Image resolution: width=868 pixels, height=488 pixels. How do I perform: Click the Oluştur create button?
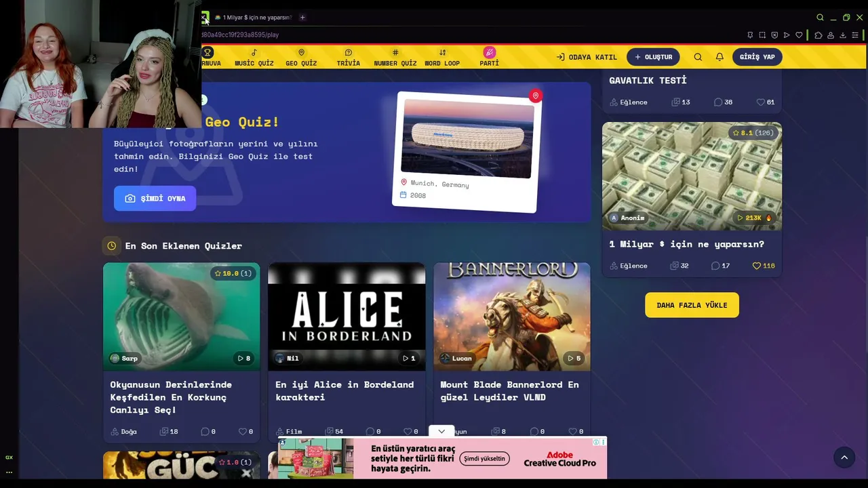[x=653, y=57]
